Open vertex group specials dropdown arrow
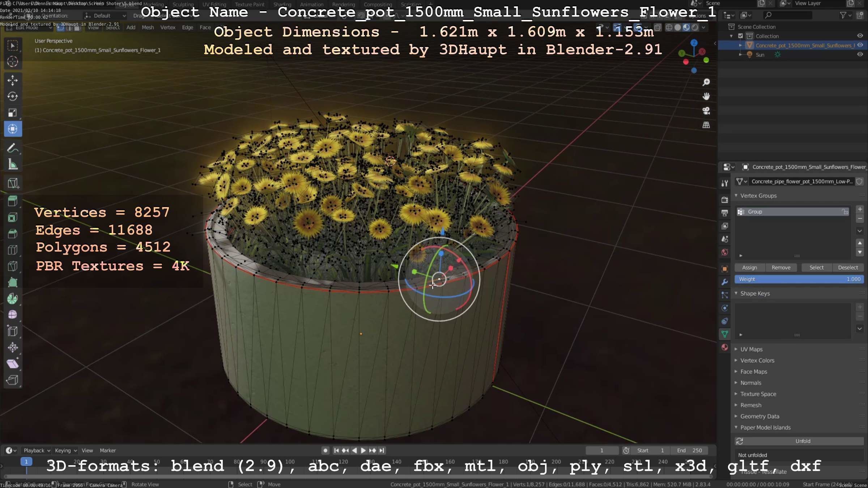This screenshot has width=868, height=488. click(x=860, y=231)
